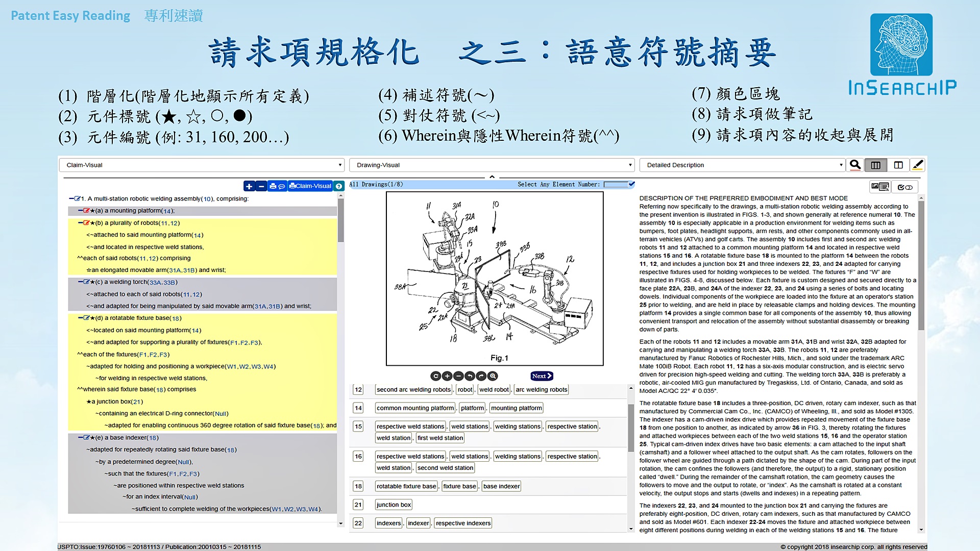Focus the Select Any Element Number field

[616, 184]
